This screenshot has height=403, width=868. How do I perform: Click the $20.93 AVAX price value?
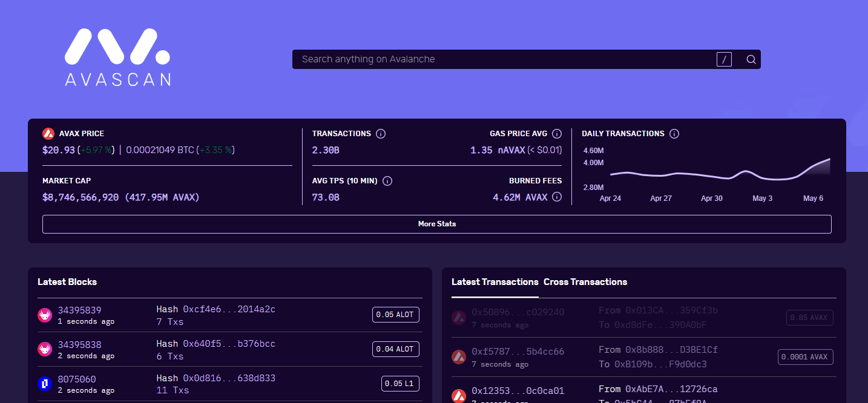click(59, 149)
